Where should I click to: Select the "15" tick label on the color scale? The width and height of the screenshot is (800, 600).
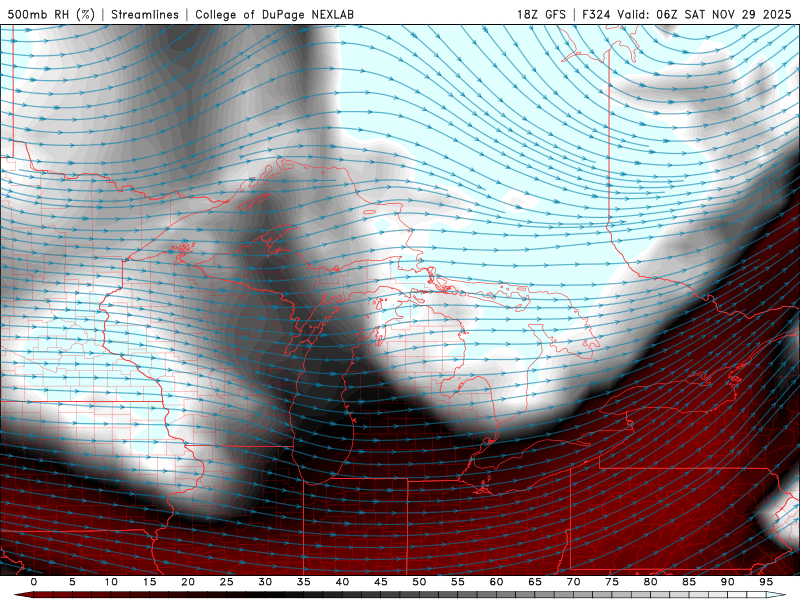(x=149, y=582)
